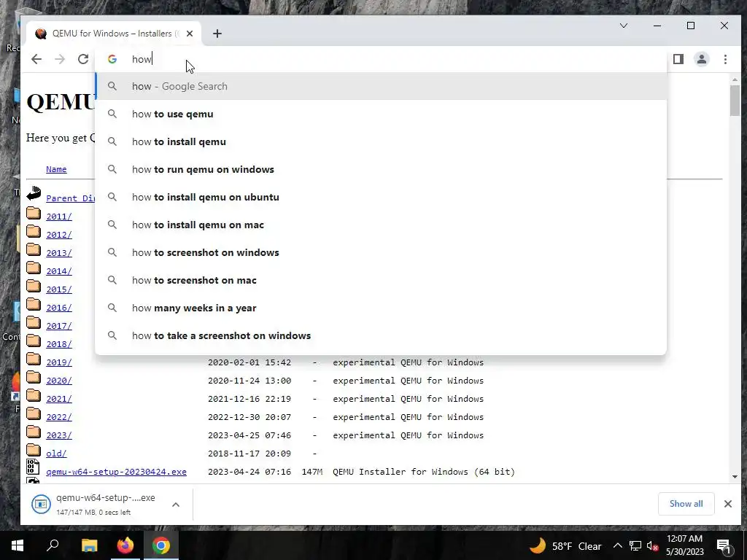
Task: Open the 2018/ folder link
Action: click(59, 344)
